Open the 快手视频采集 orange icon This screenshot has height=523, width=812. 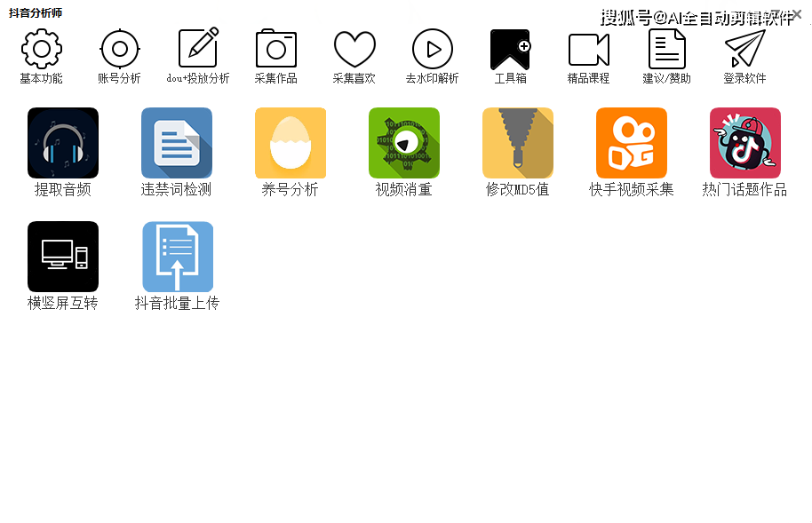632,152
